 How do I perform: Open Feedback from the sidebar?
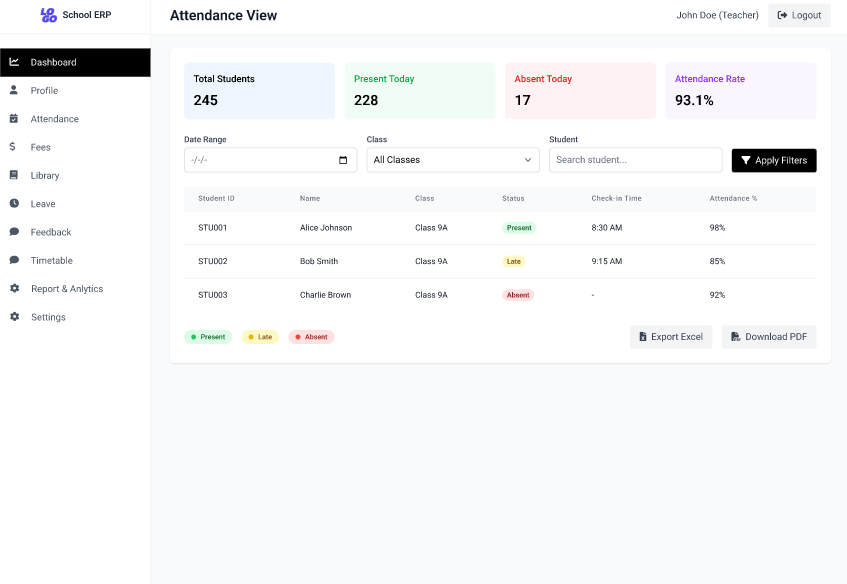click(x=50, y=232)
